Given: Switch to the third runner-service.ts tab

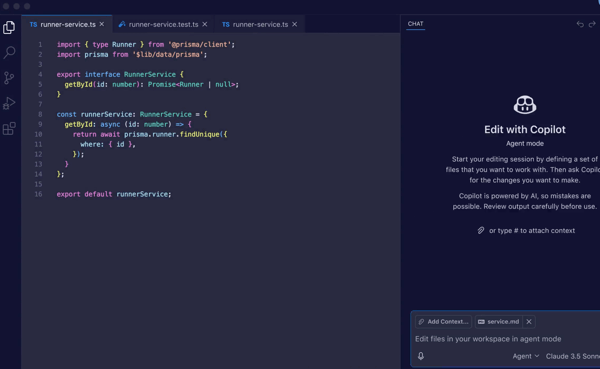Looking at the screenshot, I should point(260,24).
